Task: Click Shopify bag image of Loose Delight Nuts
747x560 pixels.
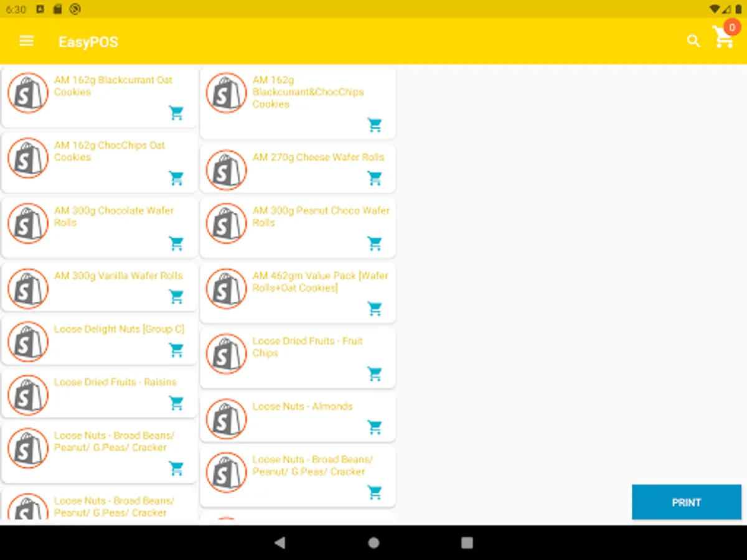Action: pos(28,342)
